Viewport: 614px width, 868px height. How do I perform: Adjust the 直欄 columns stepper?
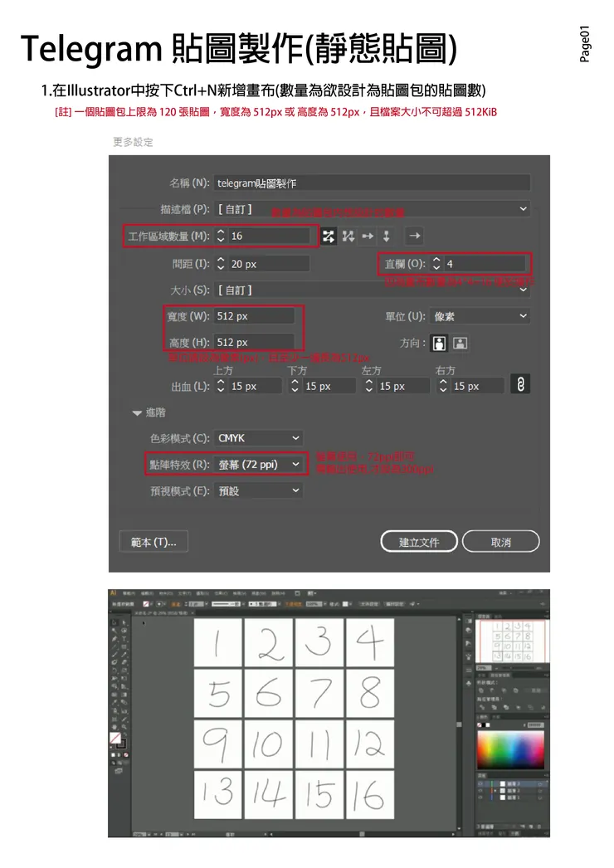(436, 264)
